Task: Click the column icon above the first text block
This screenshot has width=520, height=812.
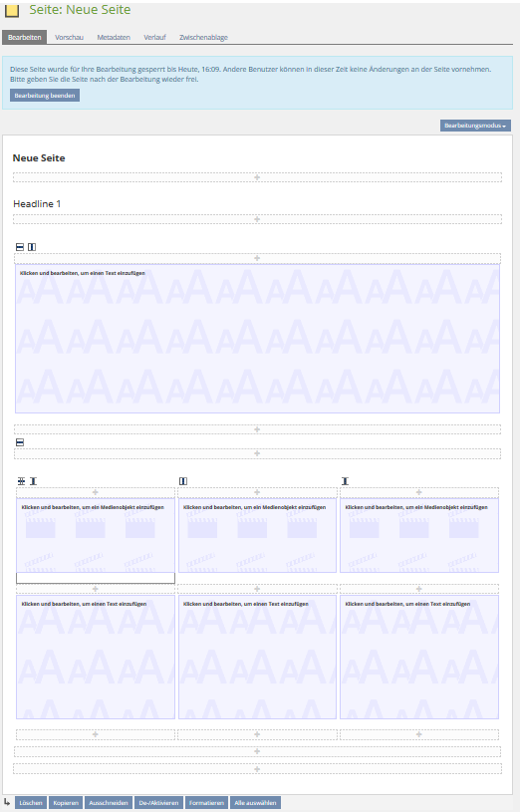Action: [x=32, y=247]
